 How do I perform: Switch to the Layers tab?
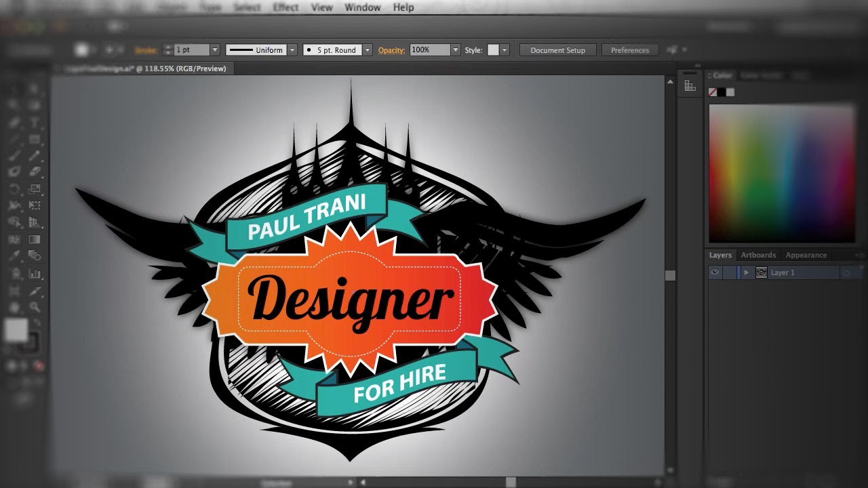(720, 255)
